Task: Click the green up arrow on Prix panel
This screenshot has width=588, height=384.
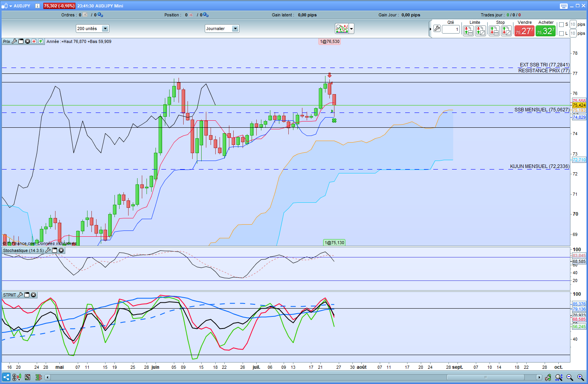Action: pos(41,41)
